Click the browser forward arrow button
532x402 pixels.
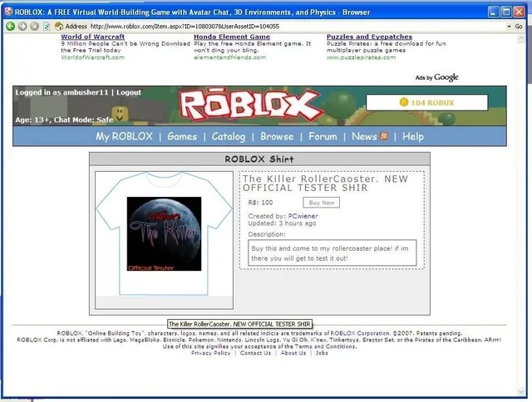[x=22, y=26]
